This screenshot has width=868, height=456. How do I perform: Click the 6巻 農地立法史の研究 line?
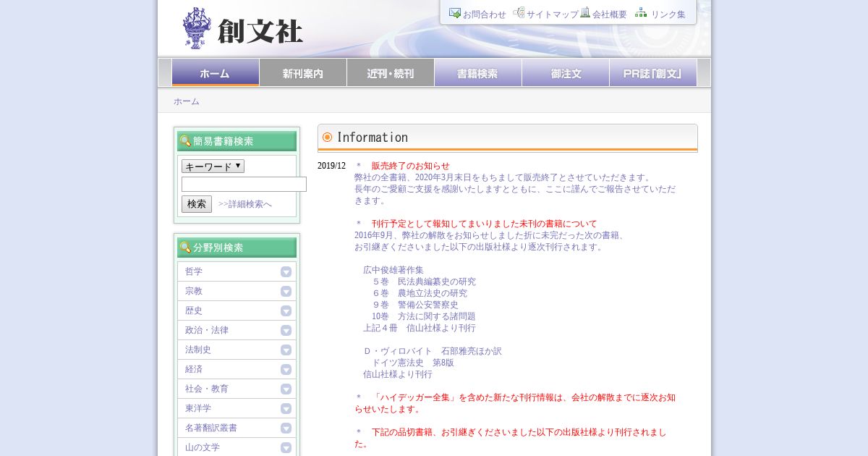coord(420,293)
